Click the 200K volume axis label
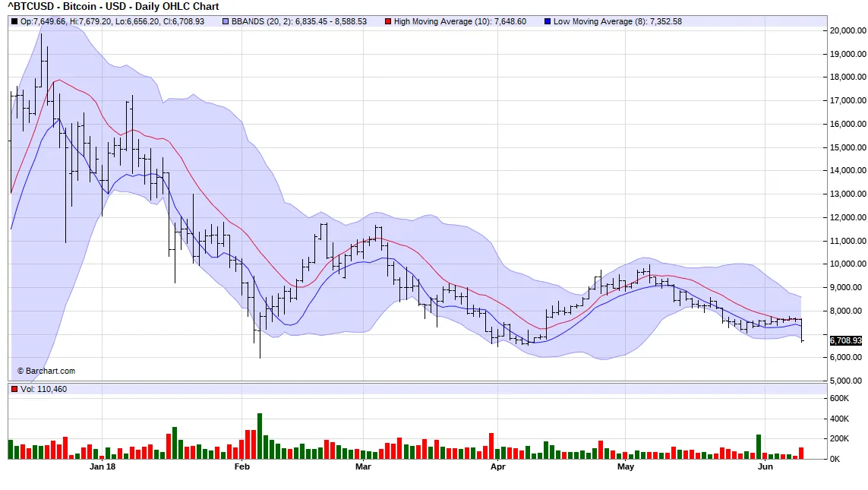The height and width of the screenshot is (490, 868). (839, 438)
